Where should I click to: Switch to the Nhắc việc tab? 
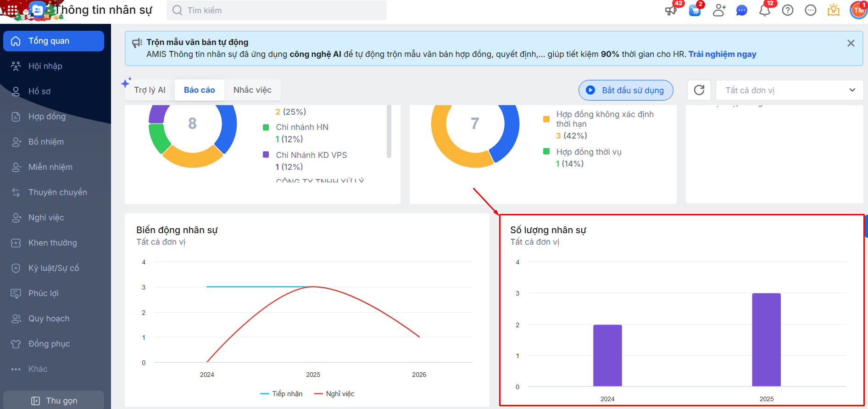pos(252,90)
